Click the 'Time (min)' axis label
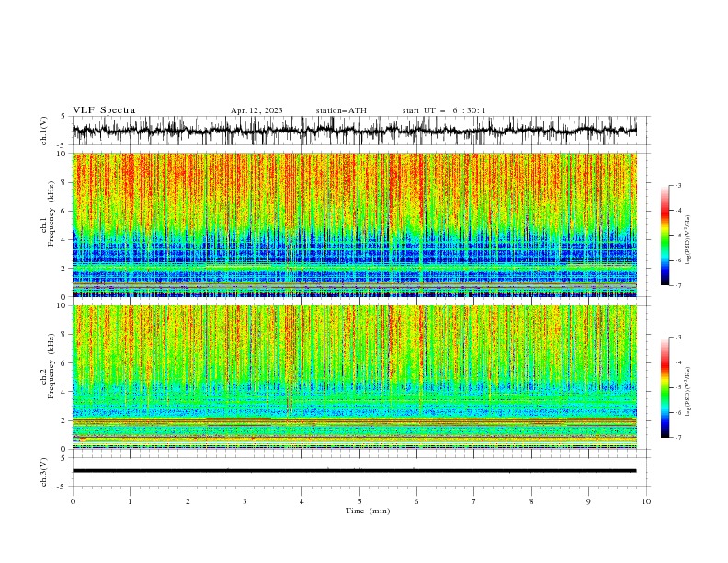The height and width of the screenshot is (563, 728). (368, 511)
